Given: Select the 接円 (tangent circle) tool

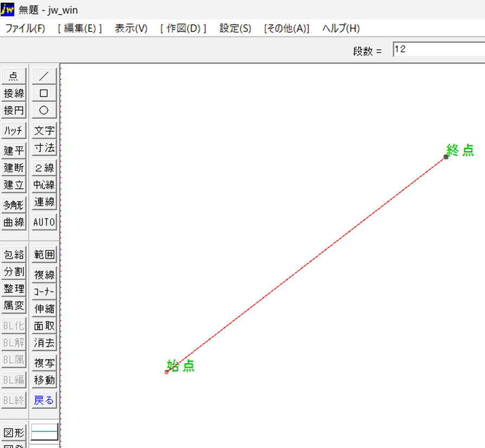Looking at the screenshot, I should [x=14, y=111].
